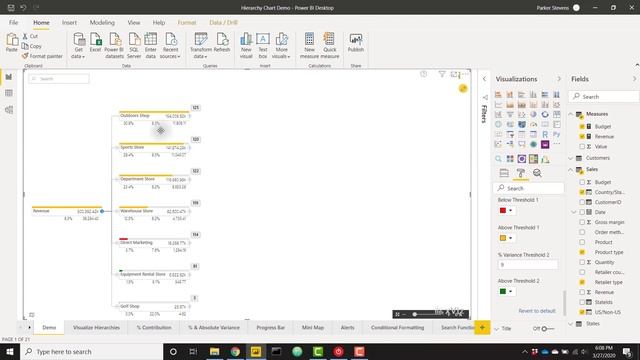Click the Refresh icon in Queries group

coord(222,42)
